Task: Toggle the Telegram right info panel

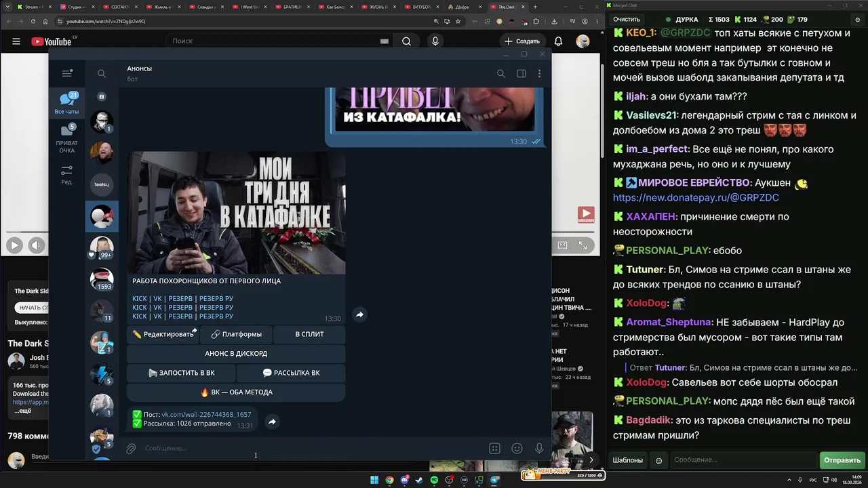Action: [x=521, y=73]
